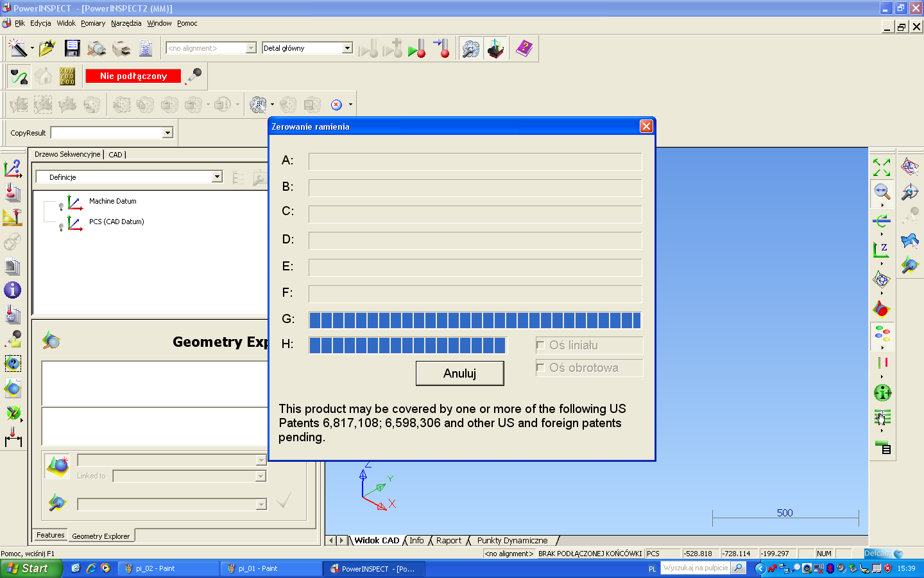Screen dimensions: 924x578
Task: Click the run with red probe icon
Action: 417,48
